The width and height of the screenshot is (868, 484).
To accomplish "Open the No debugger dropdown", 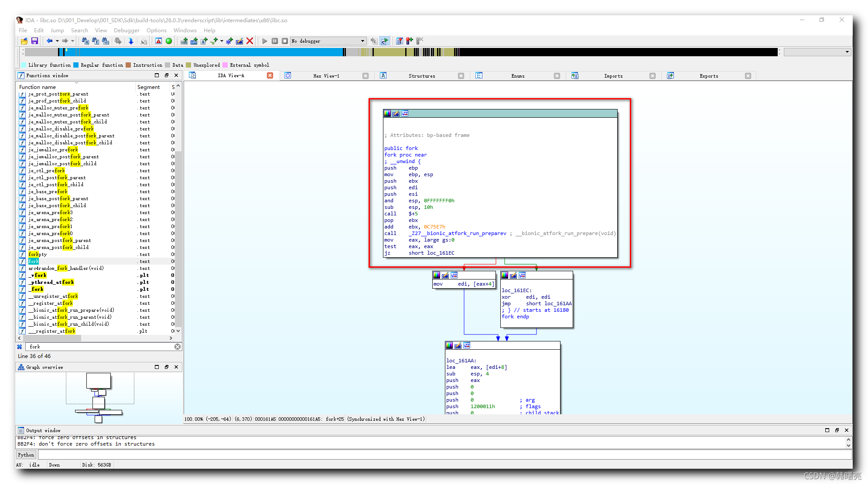I will (x=362, y=41).
